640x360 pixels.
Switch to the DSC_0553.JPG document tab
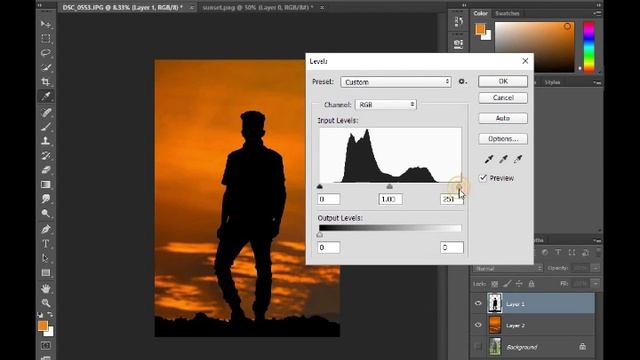(122, 7)
